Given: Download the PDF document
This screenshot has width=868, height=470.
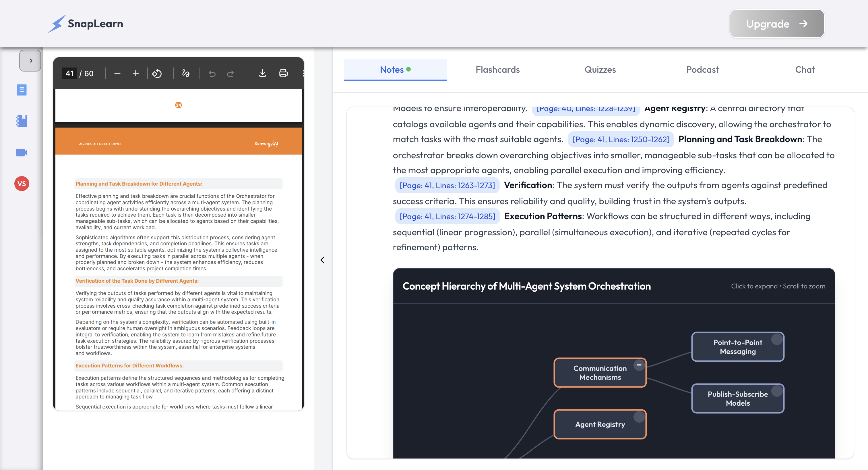Looking at the screenshot, I should (x=262, y=73).
